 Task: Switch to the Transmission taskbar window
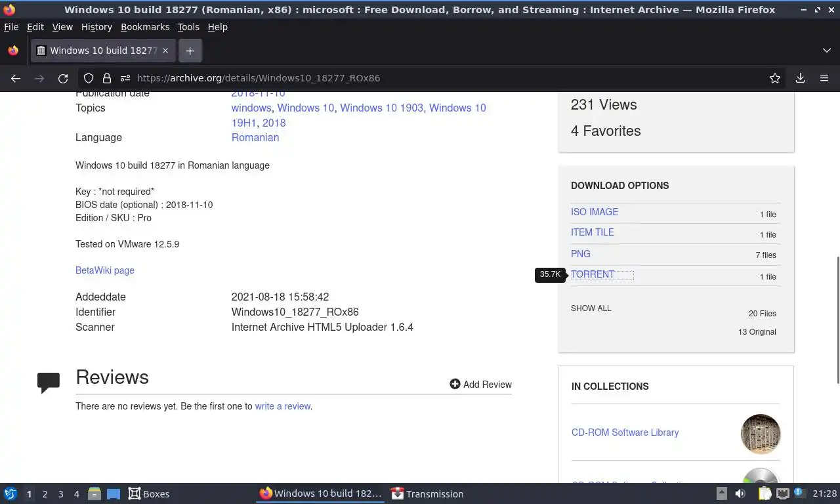tap(427, 493)
